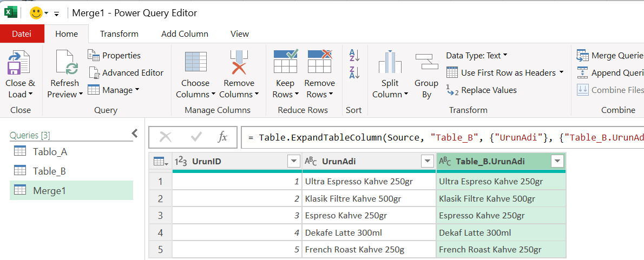Click the Properties button
Screen dimensions: 644x260
tap(115, 55)
